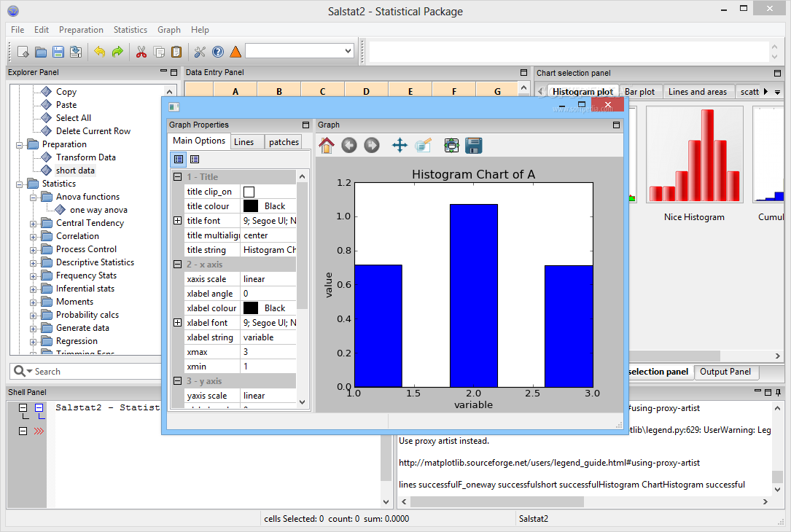This screenshot has height=532, width=791.
Task: Select the Lines and areas tab
Action: pos(698,92)
